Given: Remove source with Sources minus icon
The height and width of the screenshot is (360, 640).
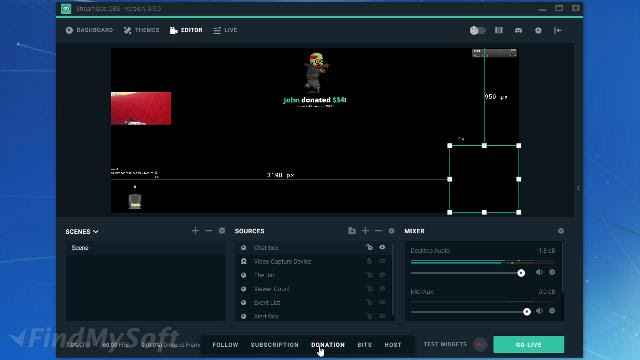Looking at the screenshot, I should pyautogui.click(x=378, y=231).
